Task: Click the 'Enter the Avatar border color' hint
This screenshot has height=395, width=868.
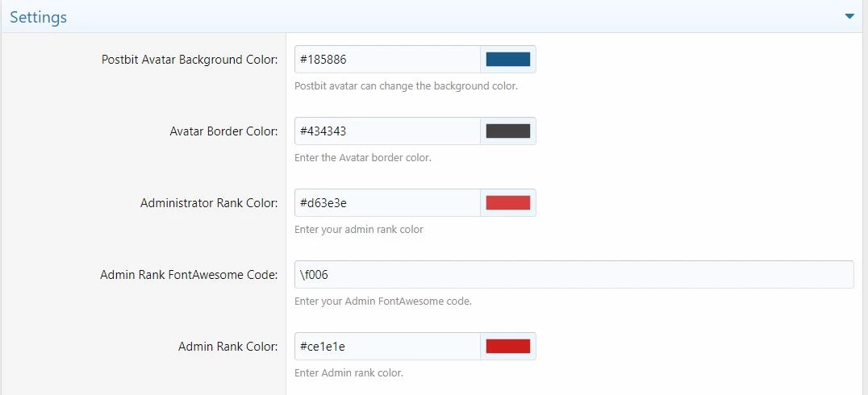Action: 362,158
